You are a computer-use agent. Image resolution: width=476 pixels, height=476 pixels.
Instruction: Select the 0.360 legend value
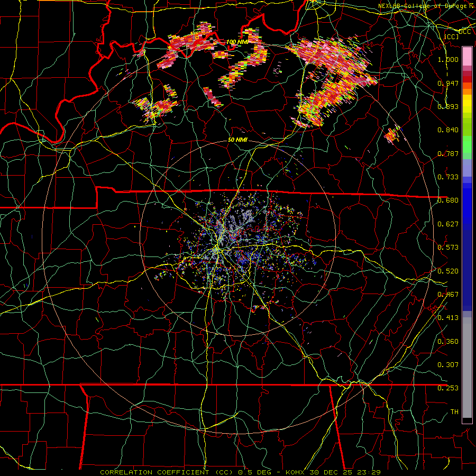[448, 341]
